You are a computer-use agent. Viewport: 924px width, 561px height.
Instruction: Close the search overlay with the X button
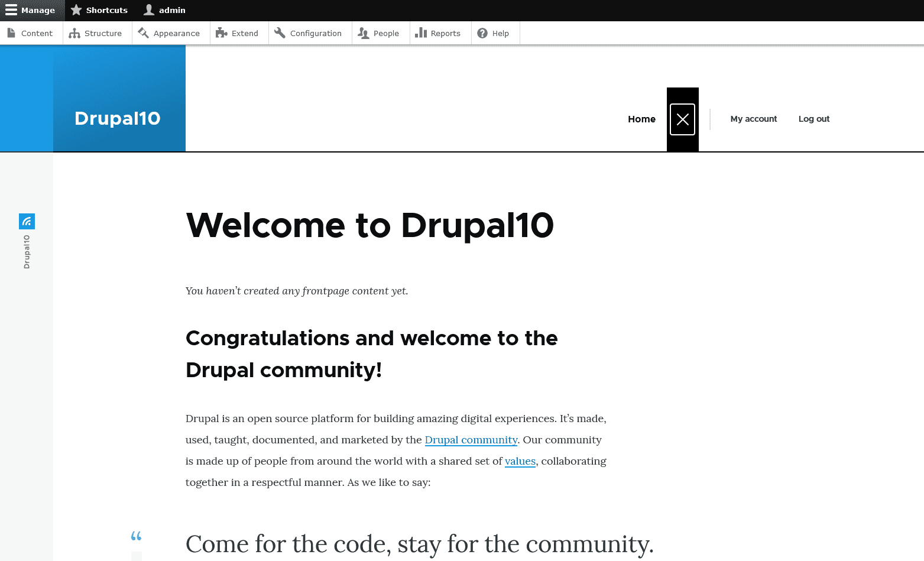pos(682,119)
